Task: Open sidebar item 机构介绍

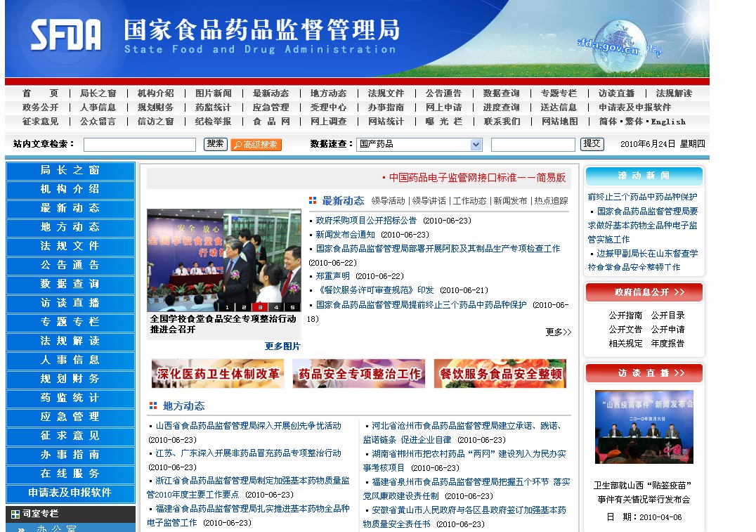Action: (70, 189)
